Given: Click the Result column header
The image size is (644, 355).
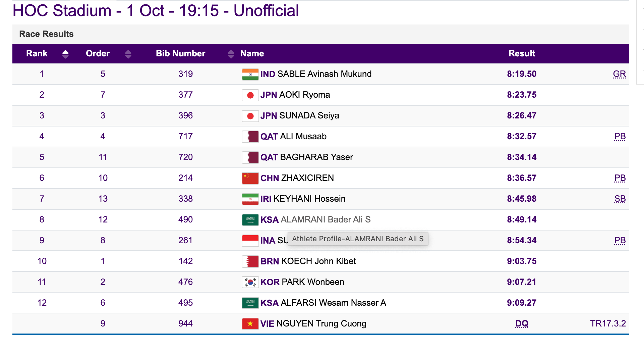Looking at the screenshot, I should (522, 53).
